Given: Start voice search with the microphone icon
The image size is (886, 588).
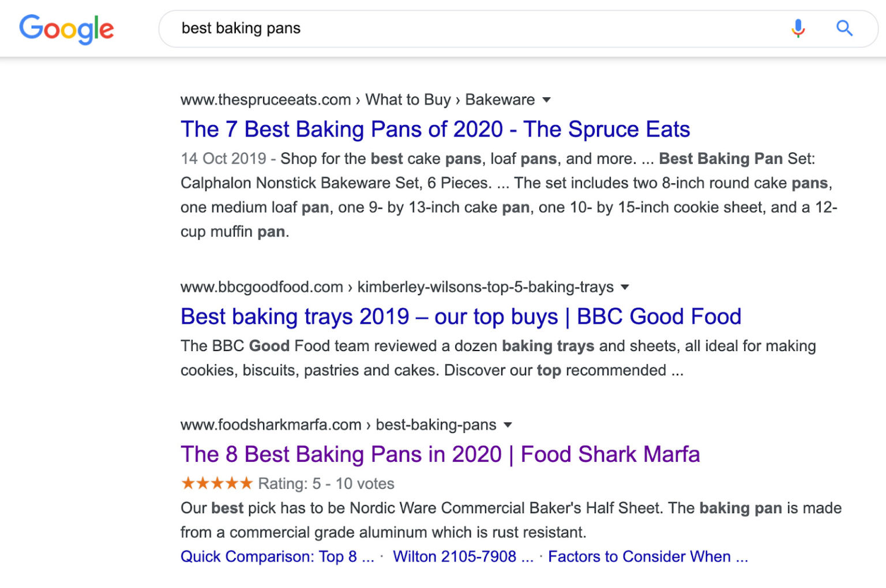Looking at the screenshot, I should pyautogui.click(x=798, y=28).
